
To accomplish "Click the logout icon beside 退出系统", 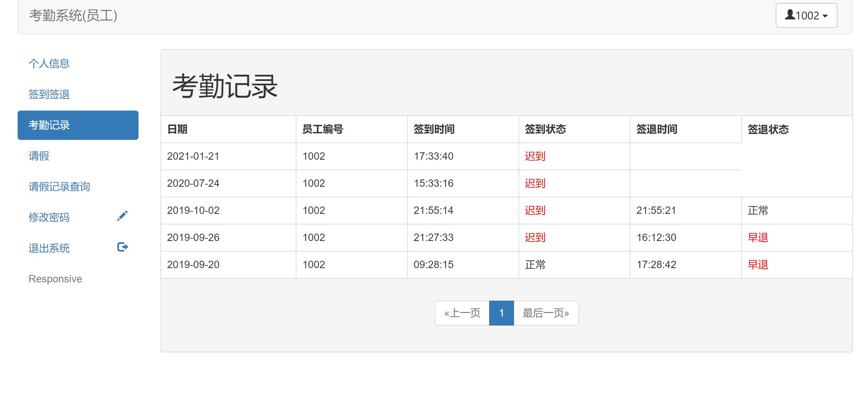I will pyautogui.click(x=123, y=247).
